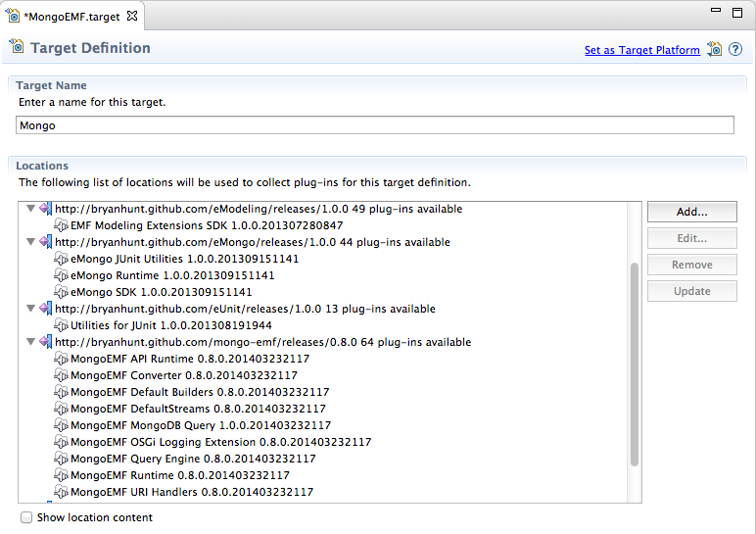Select the eMongo SDK entry
The height and width of the screenshot is (534, 756).
pyautogui.click(x=161, y=292)
